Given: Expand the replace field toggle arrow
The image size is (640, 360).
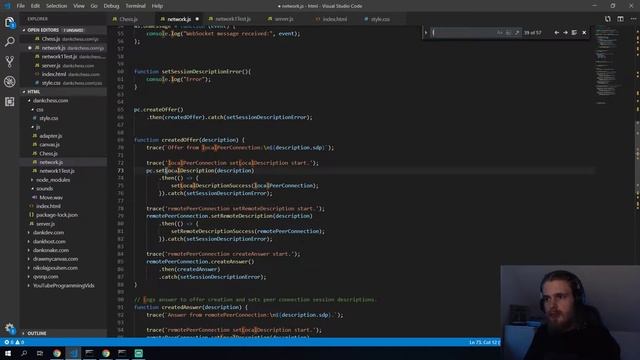Looking at the screenshot, I should 426,32.
